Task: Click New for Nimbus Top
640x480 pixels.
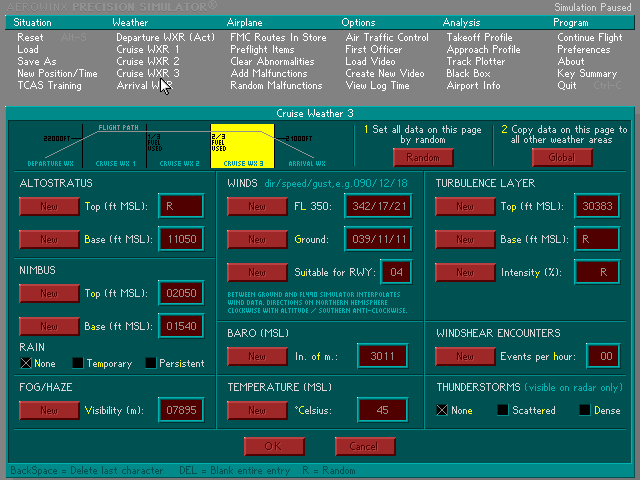Action: coord(49,293)
